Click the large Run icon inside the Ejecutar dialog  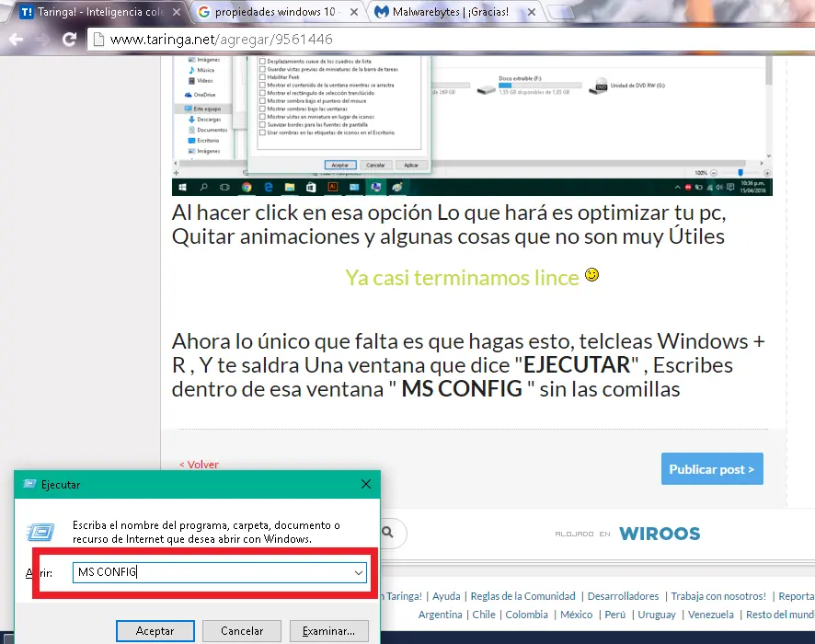click(x=40, y=533)
